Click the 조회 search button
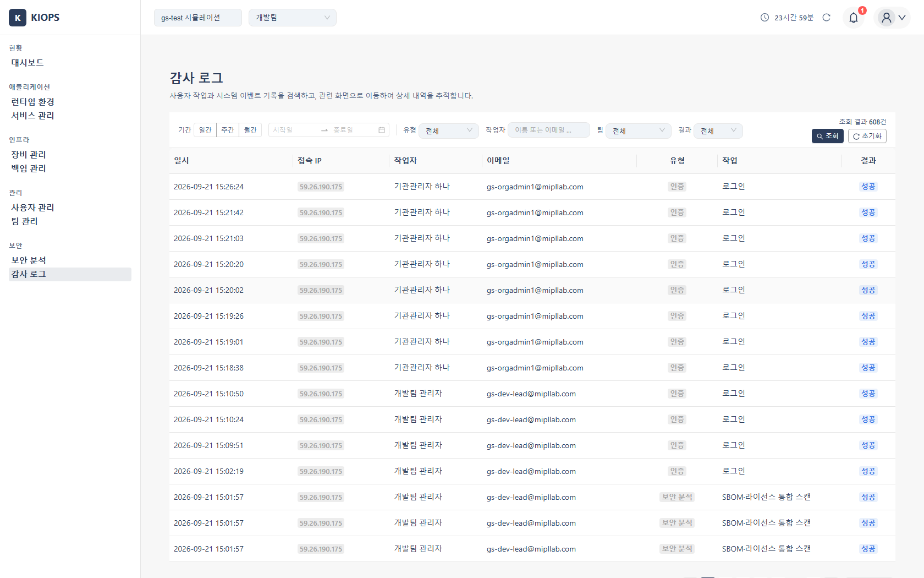This screenshot has width=924, height=578. 828,136
